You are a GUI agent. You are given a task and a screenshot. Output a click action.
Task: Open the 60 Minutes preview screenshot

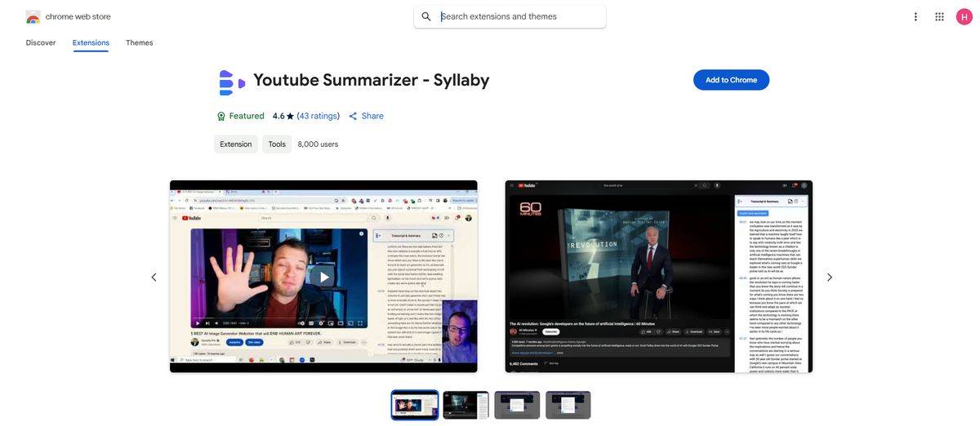tap(659, 277)
